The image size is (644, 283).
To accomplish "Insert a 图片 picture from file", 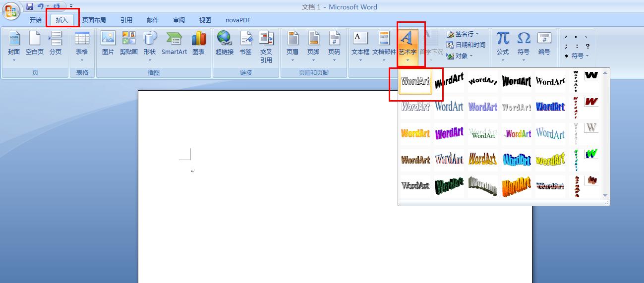I will point(108,43).
